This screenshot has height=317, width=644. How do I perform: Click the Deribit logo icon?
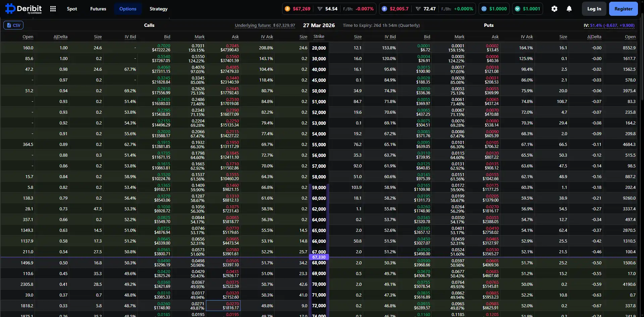click(x=10, y=9)
